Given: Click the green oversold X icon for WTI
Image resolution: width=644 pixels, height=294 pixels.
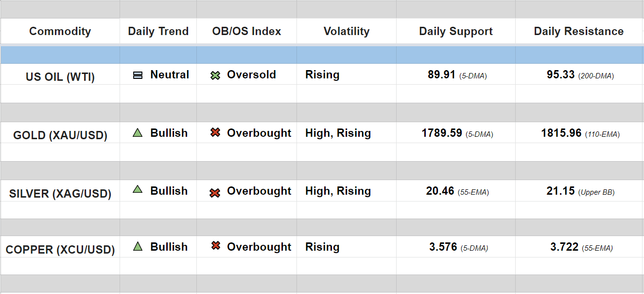Looking at the screenshot, I should click(215, 75).
